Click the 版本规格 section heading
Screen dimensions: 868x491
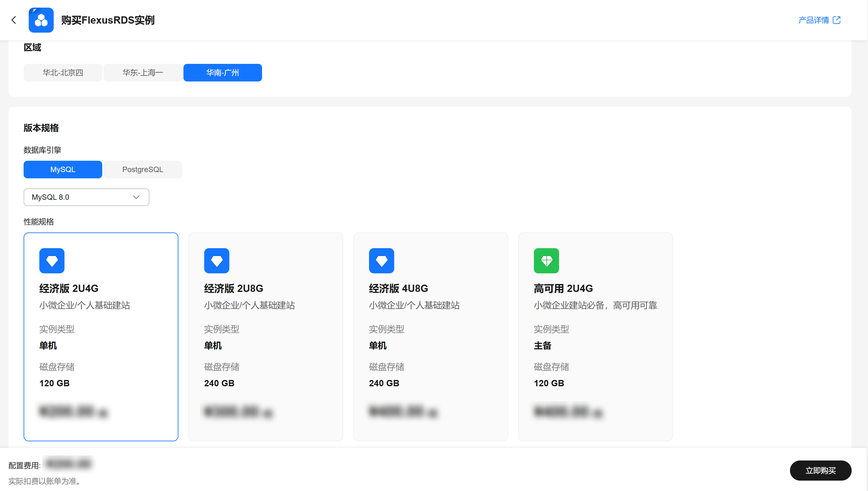click(41, 128)
